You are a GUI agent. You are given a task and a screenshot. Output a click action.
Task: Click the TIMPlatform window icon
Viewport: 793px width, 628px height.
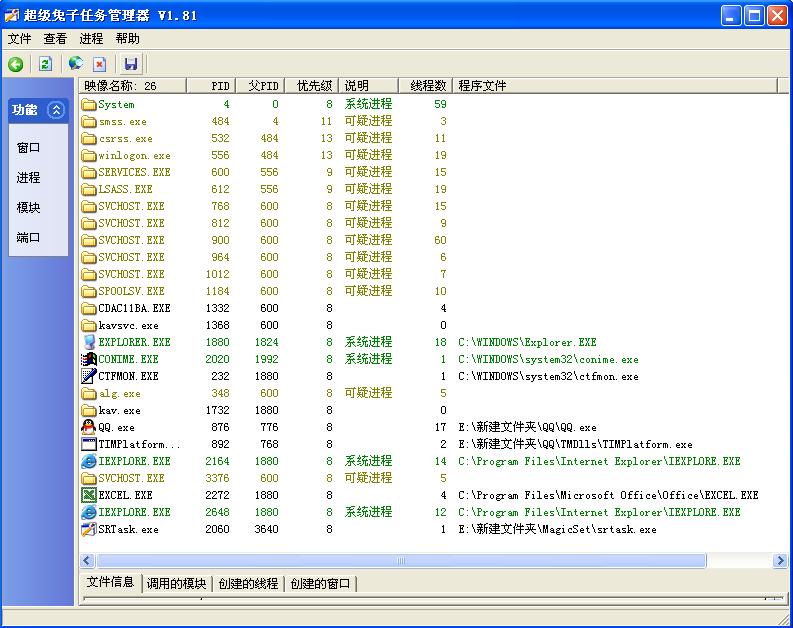(89, 444)
